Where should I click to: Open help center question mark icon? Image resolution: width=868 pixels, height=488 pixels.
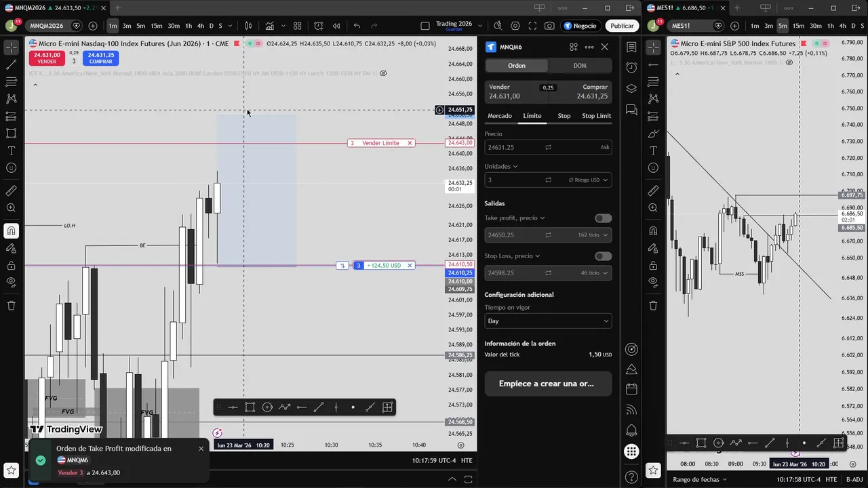[x=631, y=477]
